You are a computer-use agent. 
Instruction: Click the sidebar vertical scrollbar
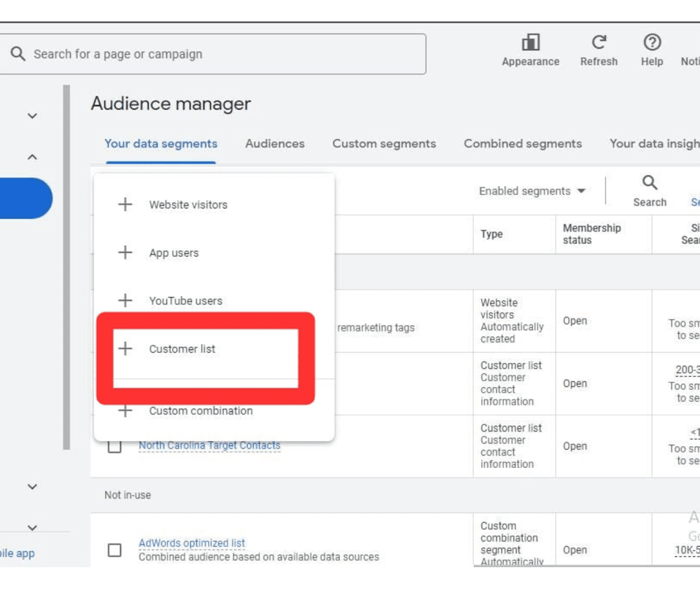click(66, 268)
